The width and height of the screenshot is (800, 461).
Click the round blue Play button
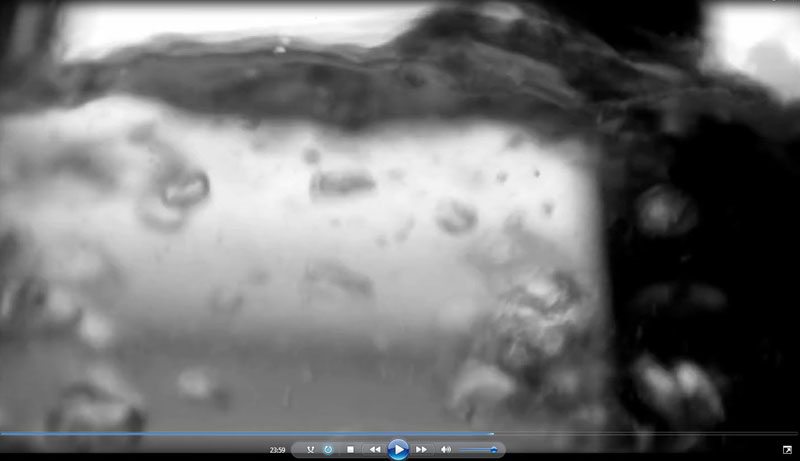pos(398,450)
